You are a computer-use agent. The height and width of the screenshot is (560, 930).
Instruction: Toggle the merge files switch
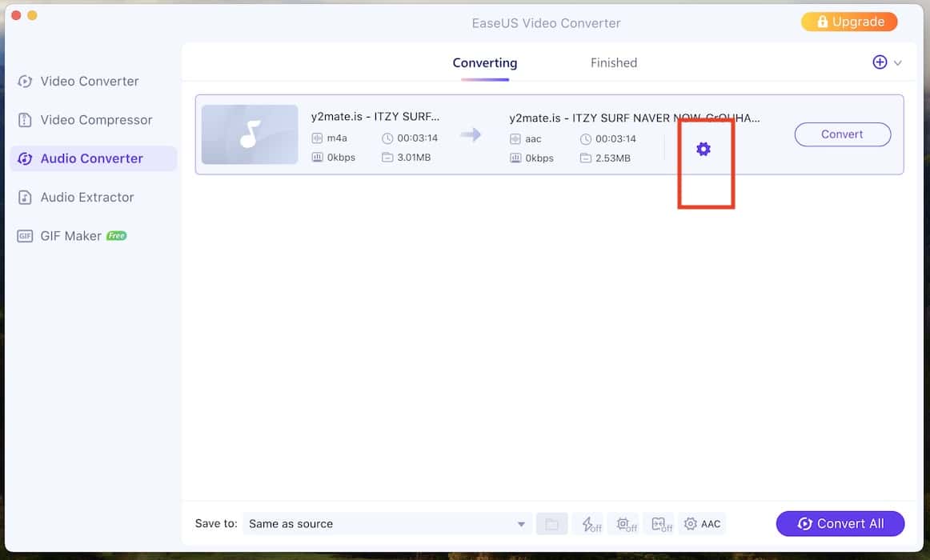coord(661,524)
